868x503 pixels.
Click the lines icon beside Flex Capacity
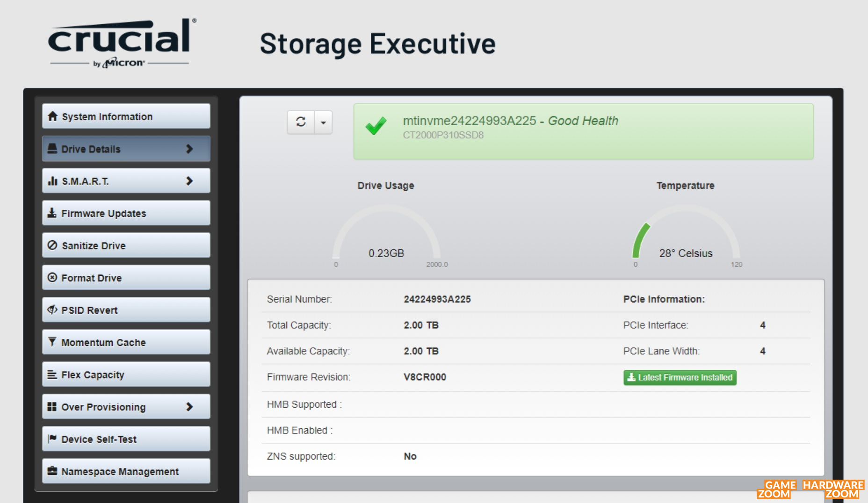52,374
